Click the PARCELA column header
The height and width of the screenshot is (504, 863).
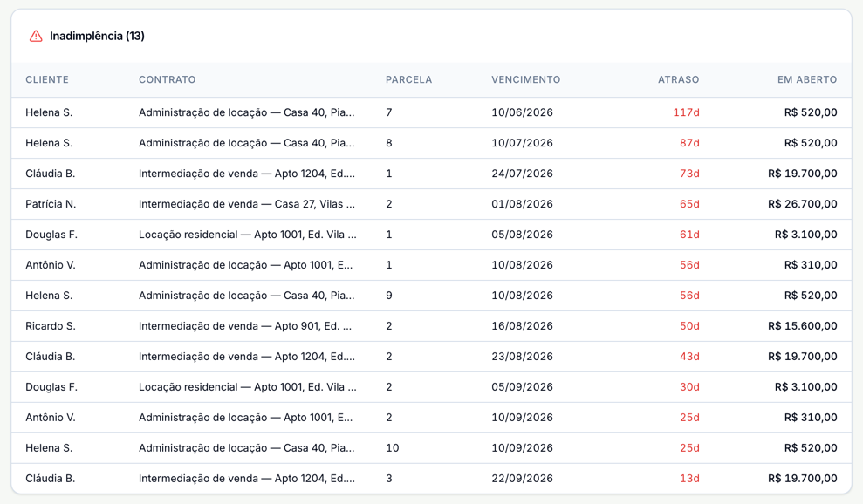tap(408, 79)
